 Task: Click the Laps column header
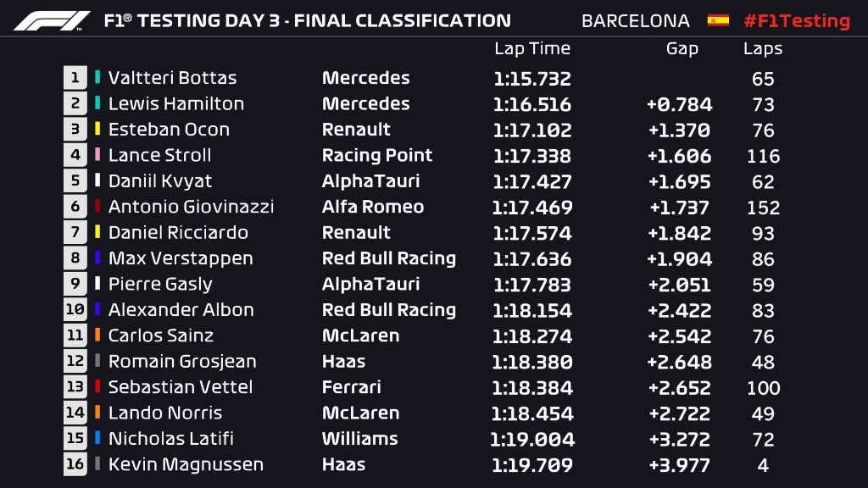(x=763, y=48)
